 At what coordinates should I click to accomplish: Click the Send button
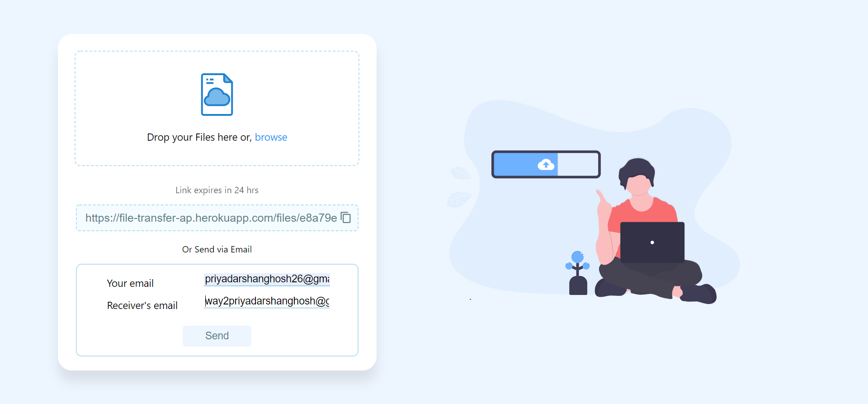(217, 336)
